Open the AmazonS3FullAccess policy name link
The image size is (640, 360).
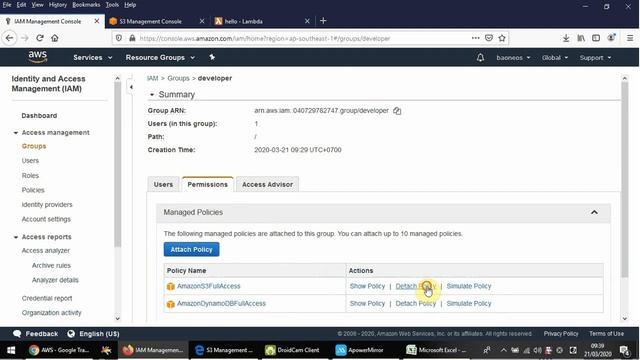(x=209, y=286)
